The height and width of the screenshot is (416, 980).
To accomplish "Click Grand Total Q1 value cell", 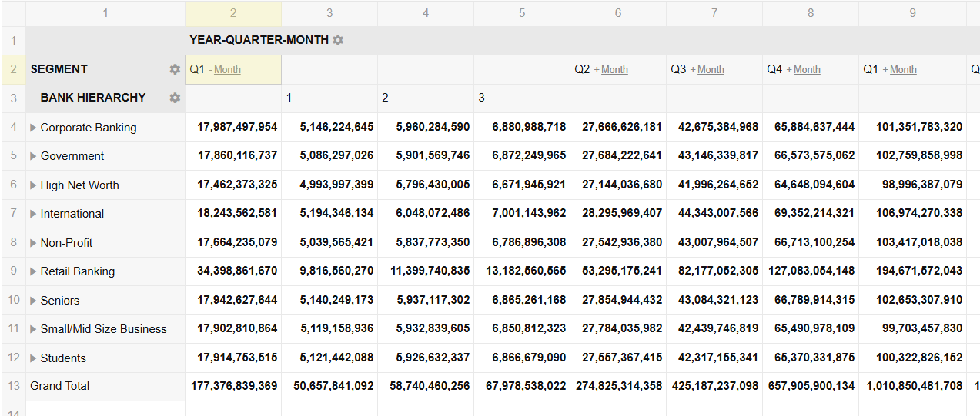I will [233, 386].
